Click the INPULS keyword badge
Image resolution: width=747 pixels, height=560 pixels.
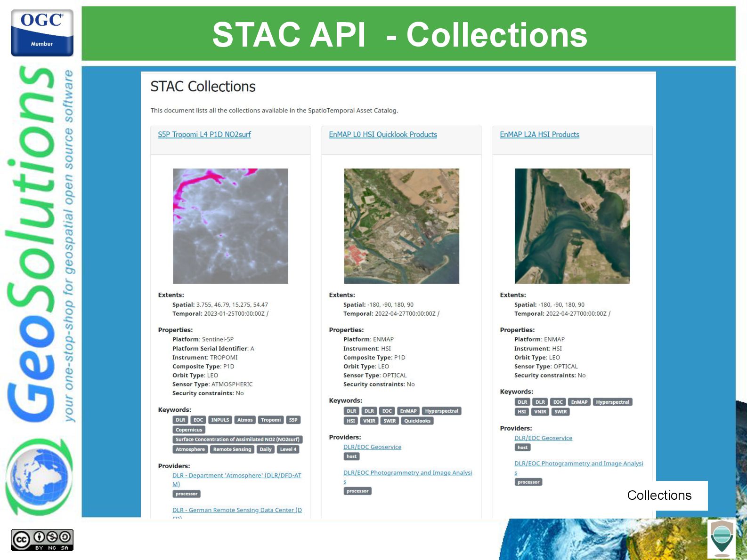point(220,420)
